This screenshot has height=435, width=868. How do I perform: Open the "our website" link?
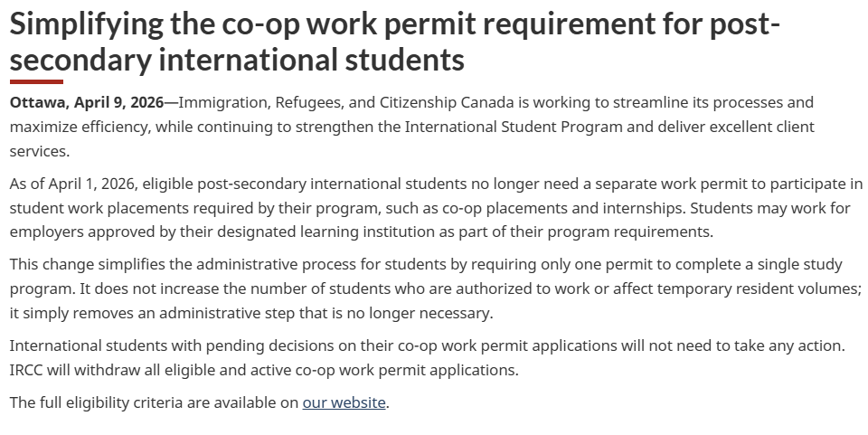pyautogui.click(x=344, y=402)
